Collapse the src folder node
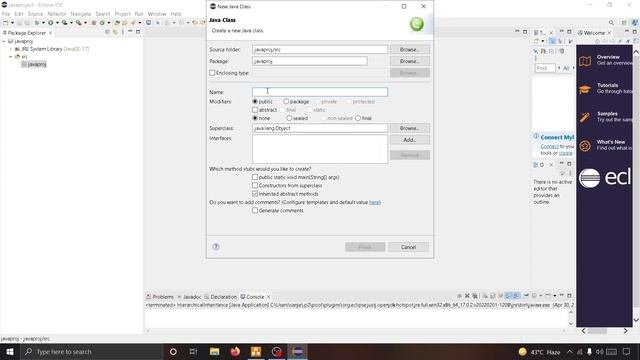The height and width of the screenshot is (360, 640). tap(11, 57)
